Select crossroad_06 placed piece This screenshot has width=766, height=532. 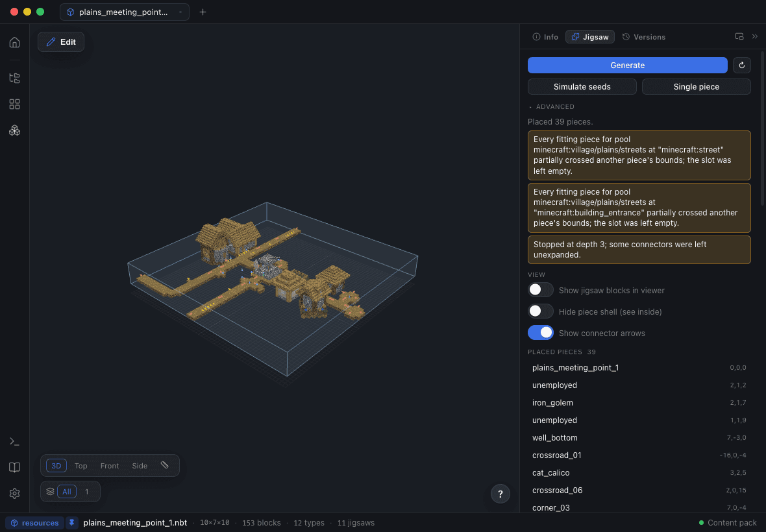(639, 490)
